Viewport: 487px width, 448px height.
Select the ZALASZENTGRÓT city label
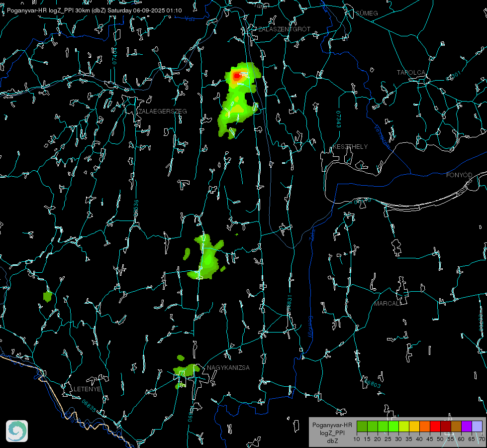click(x=285, y=29)
